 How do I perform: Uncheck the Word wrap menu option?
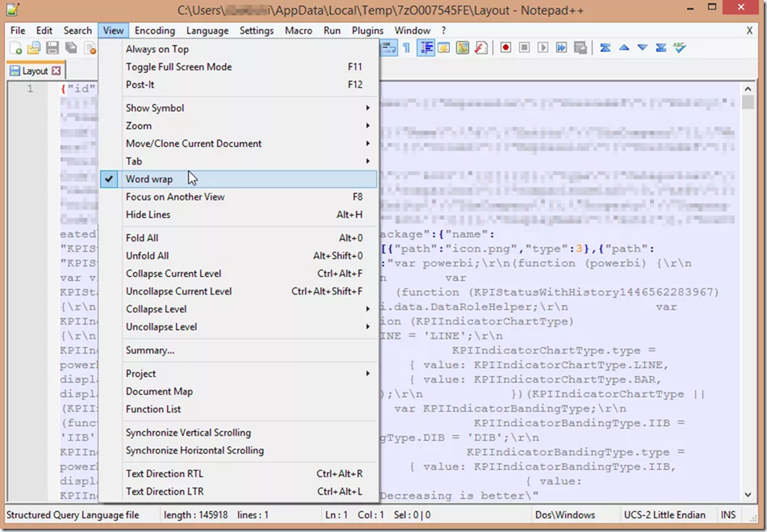coord(239,179)
